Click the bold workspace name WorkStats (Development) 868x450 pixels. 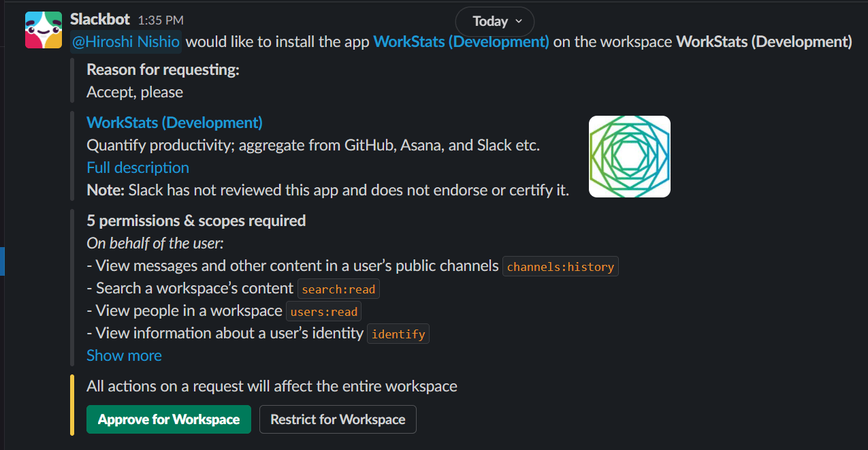click(x=764, y=42)
